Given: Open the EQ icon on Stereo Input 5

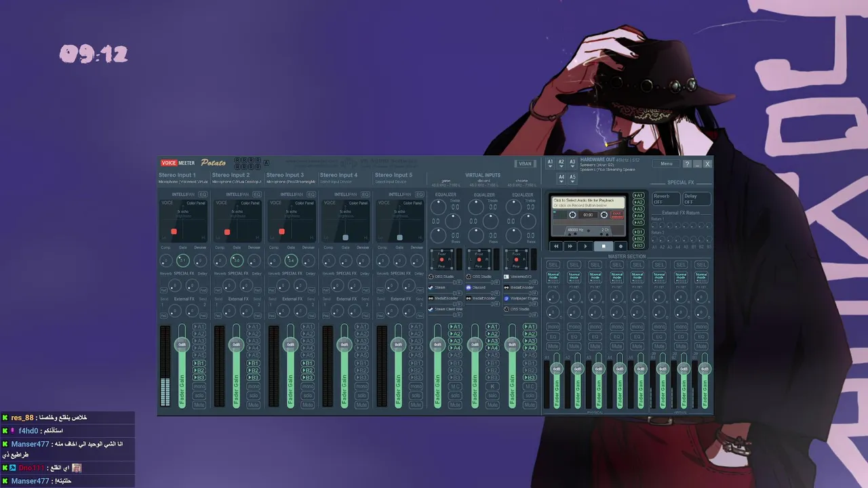Looking at the screenshot, I should click(420, 195).
